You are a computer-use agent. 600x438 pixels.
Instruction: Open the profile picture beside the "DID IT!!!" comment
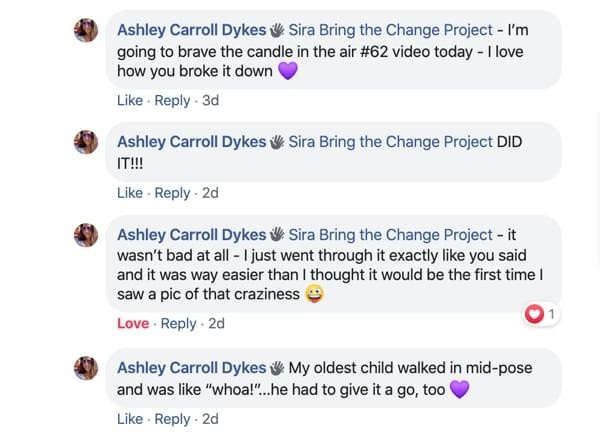tap(87, 143)
